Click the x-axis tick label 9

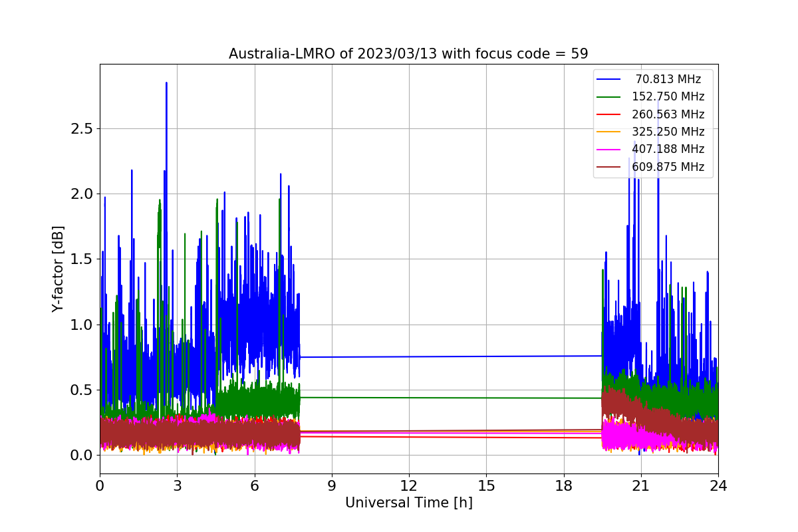[332, 485]
